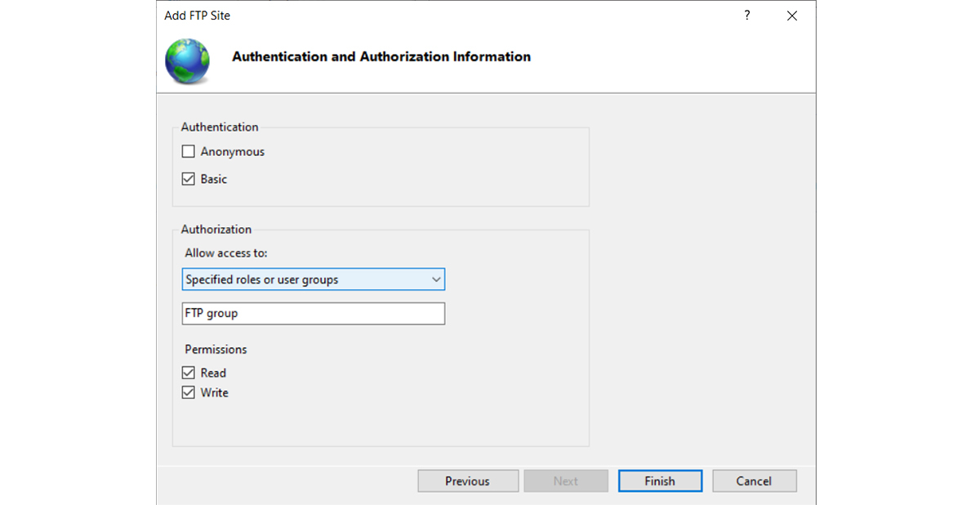The width and height of the screenshot is (980, 505).
Task: Click Finish to create the FTP site
Action: [x=660, y=480]
